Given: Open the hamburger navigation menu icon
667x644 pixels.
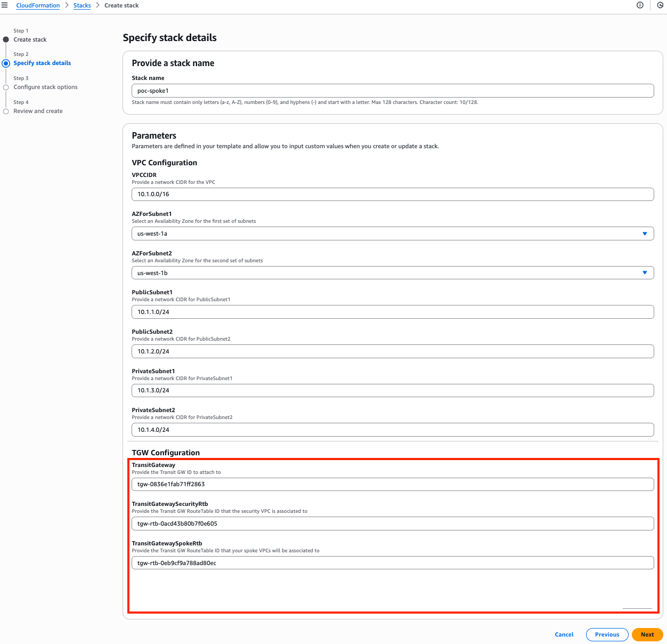Looking at the screenshot, I should 4,5.
